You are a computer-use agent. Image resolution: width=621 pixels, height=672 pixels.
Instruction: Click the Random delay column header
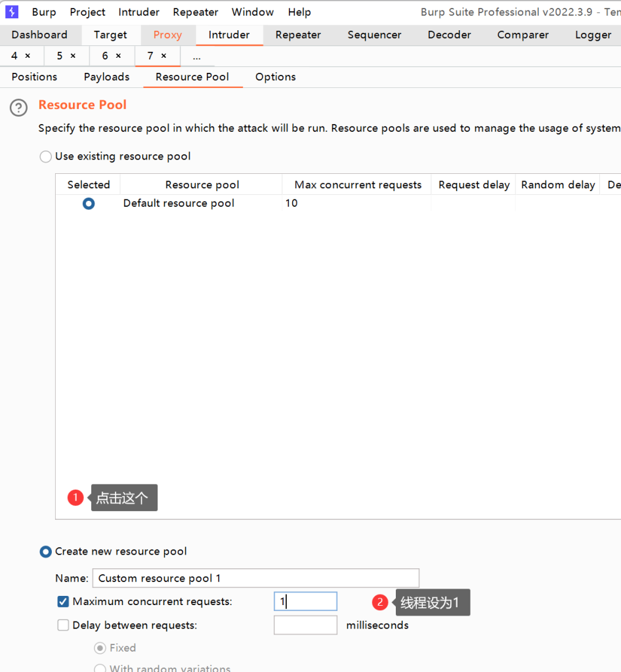click(558, 184)
